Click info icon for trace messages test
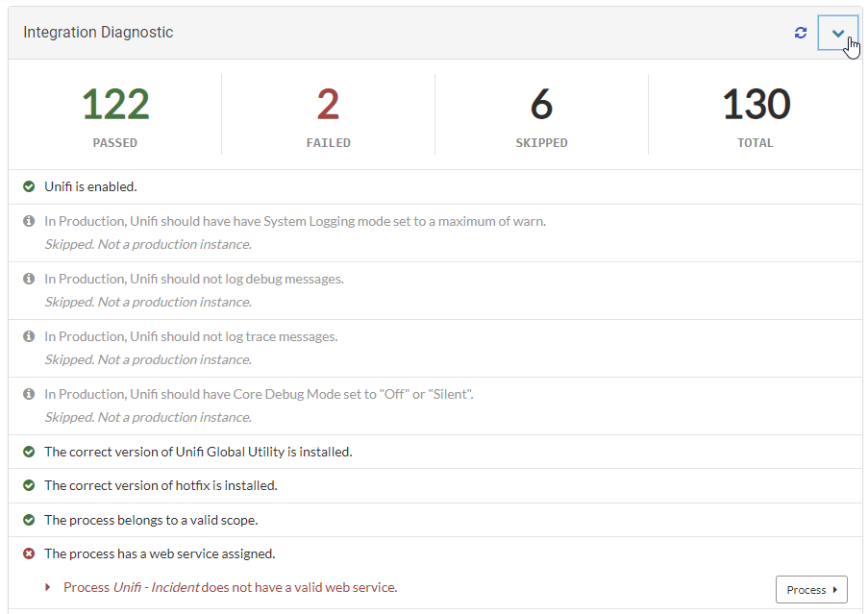This screenshot has width=868, height=614. point(29,336)
